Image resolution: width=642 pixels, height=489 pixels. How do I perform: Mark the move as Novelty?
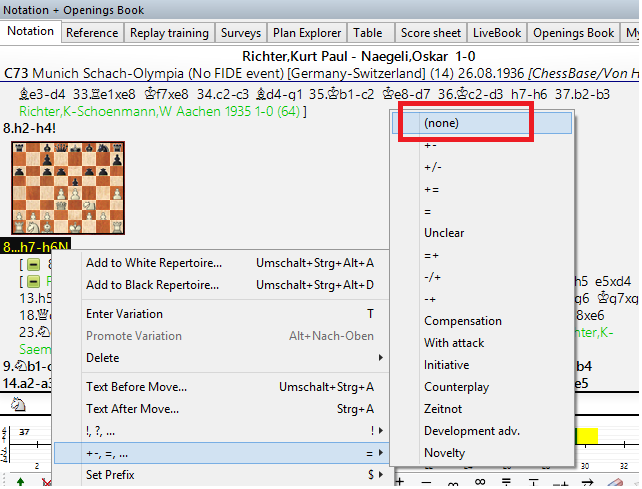(x=444, y=453)
